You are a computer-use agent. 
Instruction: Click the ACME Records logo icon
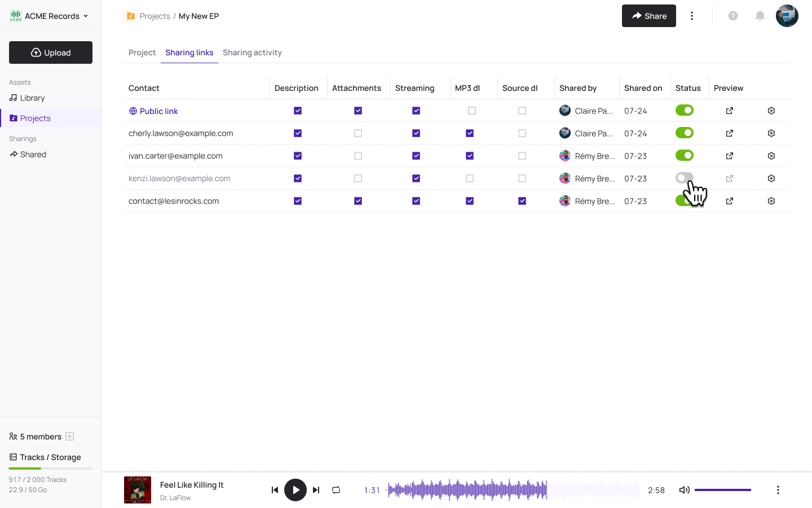[x=16, y=16]
